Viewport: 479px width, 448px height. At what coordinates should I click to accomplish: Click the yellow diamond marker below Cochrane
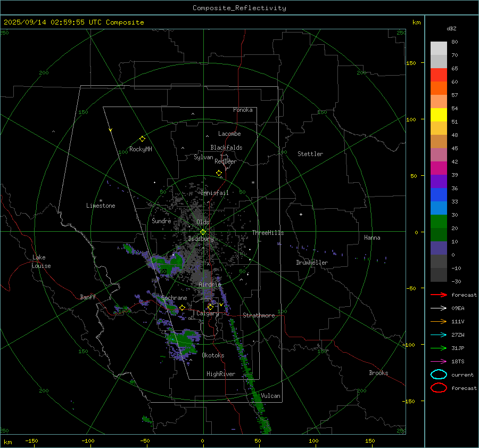[x=183, y=307]
